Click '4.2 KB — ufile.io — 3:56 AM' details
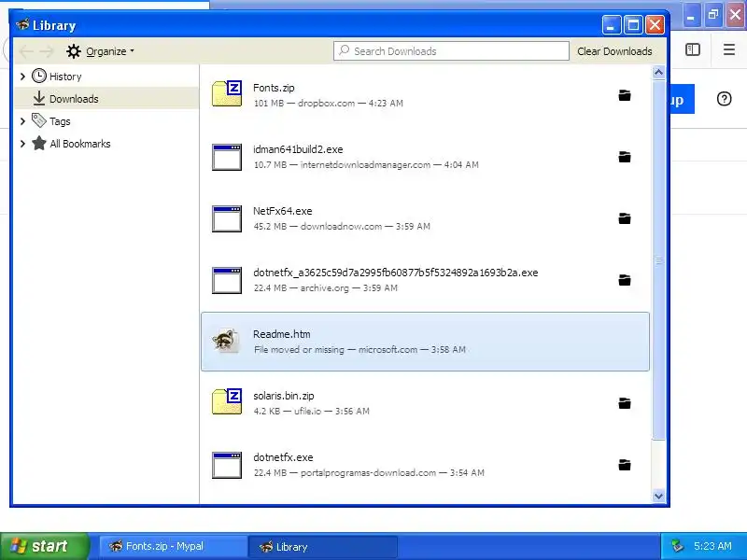The image size is (747, 560). (311, 411)
